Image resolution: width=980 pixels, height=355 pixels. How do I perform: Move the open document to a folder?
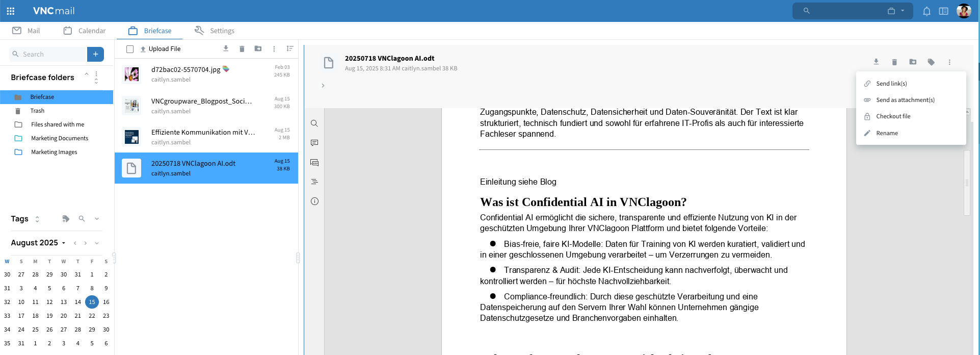pos(913,62)
